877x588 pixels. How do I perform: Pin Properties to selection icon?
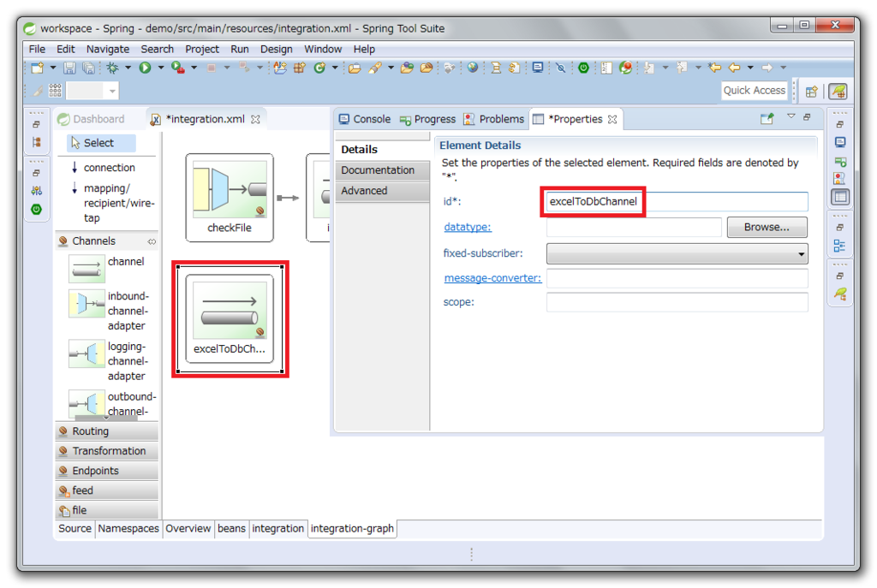click(x=767, y=118)
